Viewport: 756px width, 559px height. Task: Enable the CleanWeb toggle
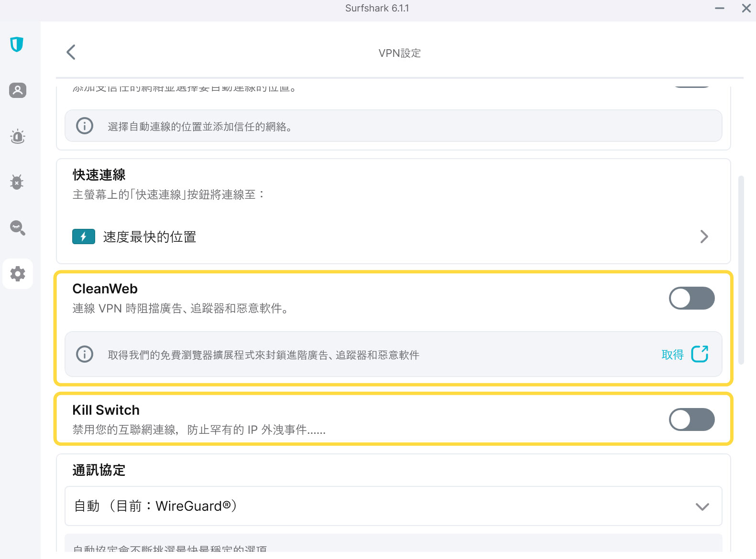(x=691, y=298)
